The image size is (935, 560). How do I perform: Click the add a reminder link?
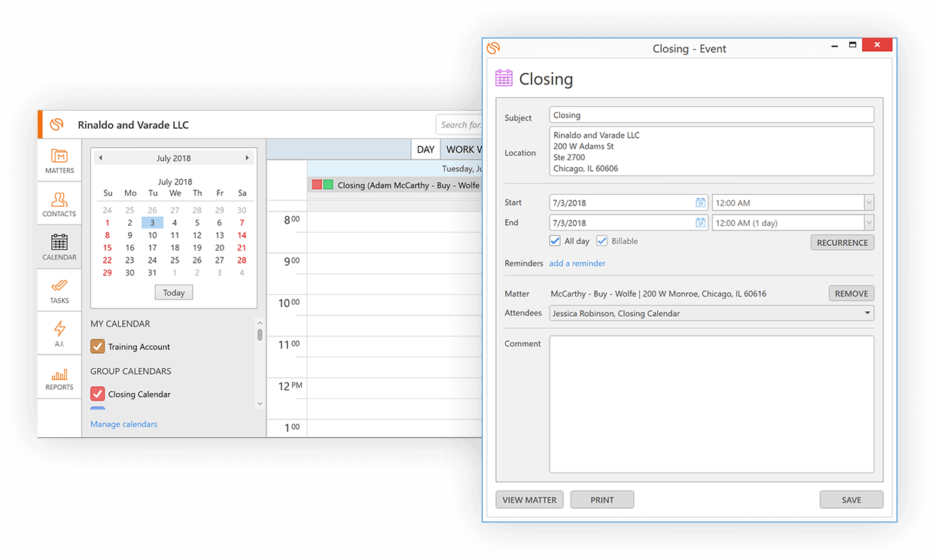click(x=577, y=263)
